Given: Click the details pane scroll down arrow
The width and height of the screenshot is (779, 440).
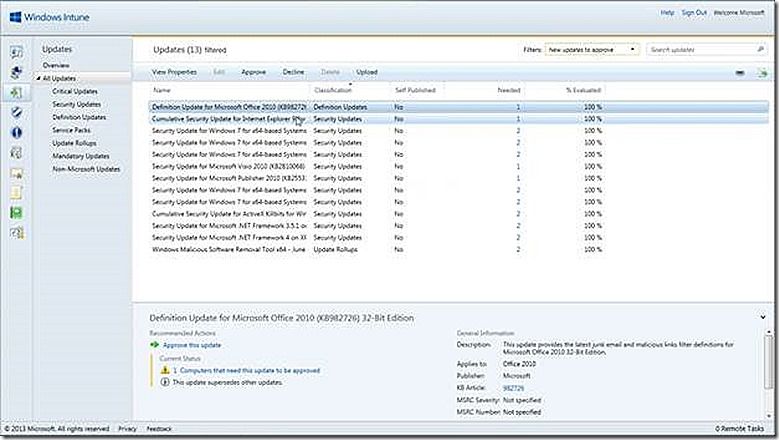Looking at the screenshot, I should pos(769,417).
